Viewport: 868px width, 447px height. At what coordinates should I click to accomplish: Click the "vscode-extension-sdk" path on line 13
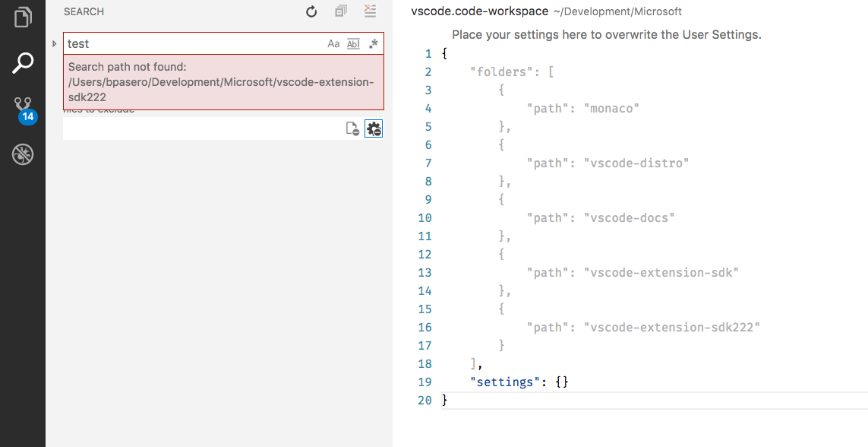click(x=661, y=272)
